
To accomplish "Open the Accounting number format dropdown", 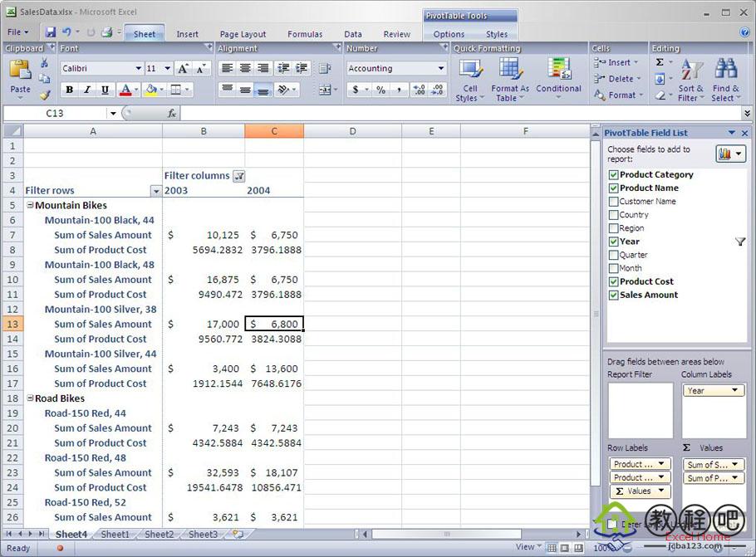I will click(440, 68).
